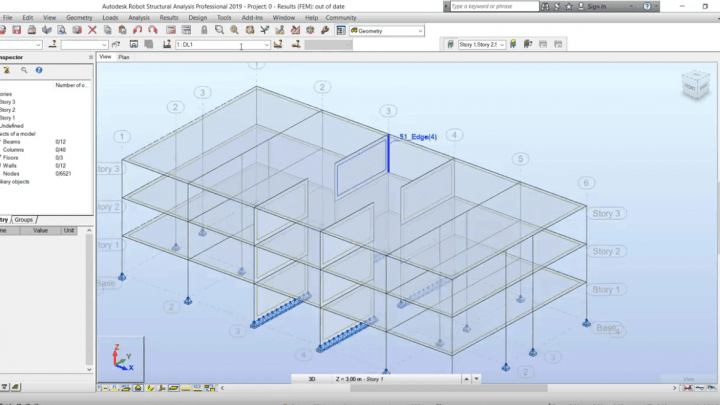
Task: Click the 3D view mode button
Action: (x=312, y=379)
